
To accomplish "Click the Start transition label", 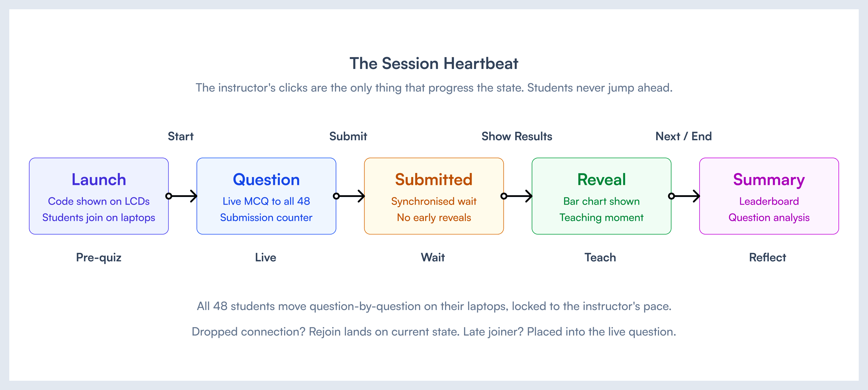I will click(x=181, y=136).
